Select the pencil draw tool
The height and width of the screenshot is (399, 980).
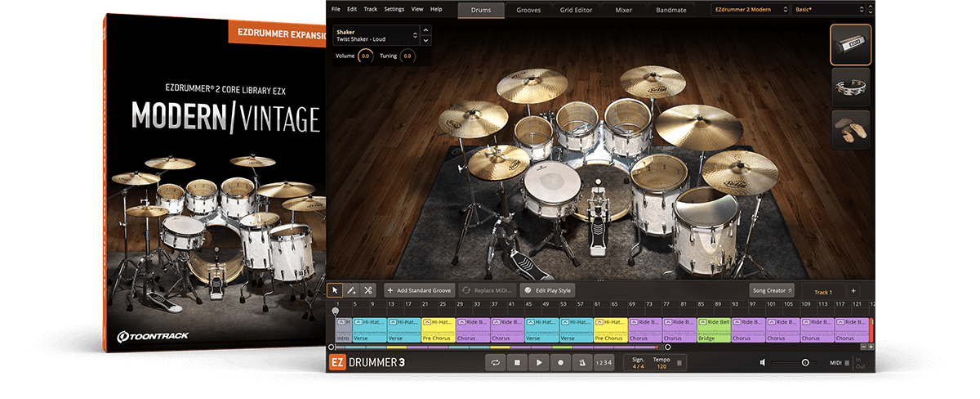351,290
